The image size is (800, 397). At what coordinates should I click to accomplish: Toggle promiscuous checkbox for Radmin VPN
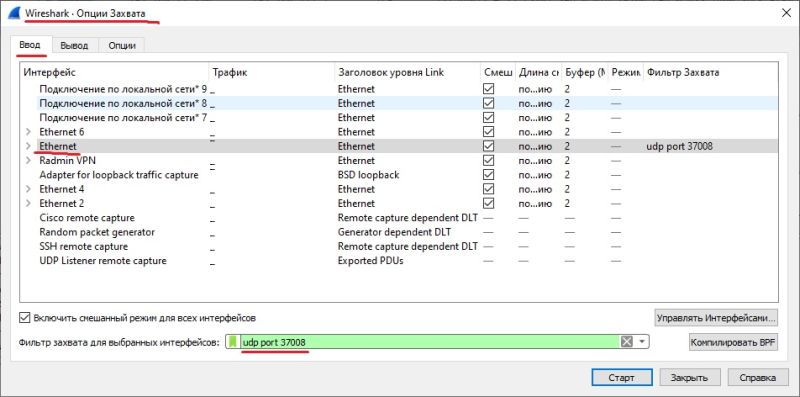(x=489, y=161)
